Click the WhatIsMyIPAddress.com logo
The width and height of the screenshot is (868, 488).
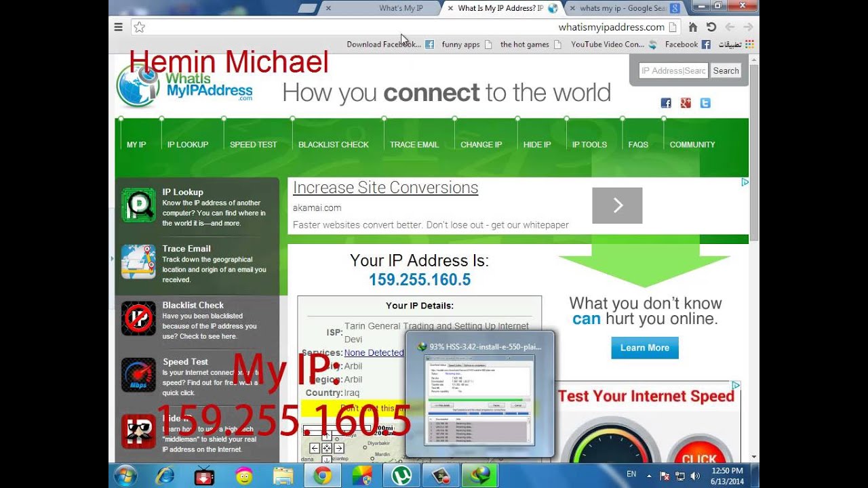(x=184, y=87)
